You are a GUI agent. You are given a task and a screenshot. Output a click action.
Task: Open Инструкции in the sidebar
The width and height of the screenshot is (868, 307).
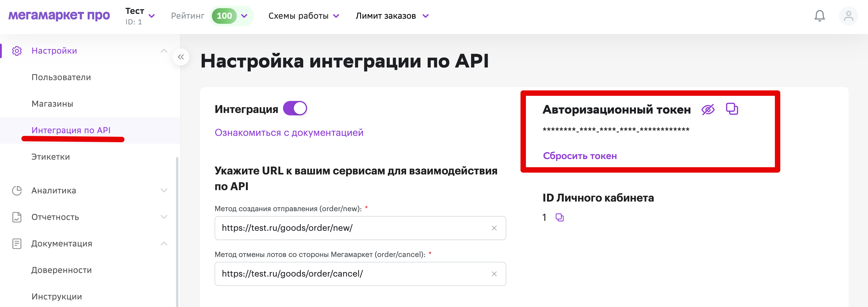click(x=57, y=296)
